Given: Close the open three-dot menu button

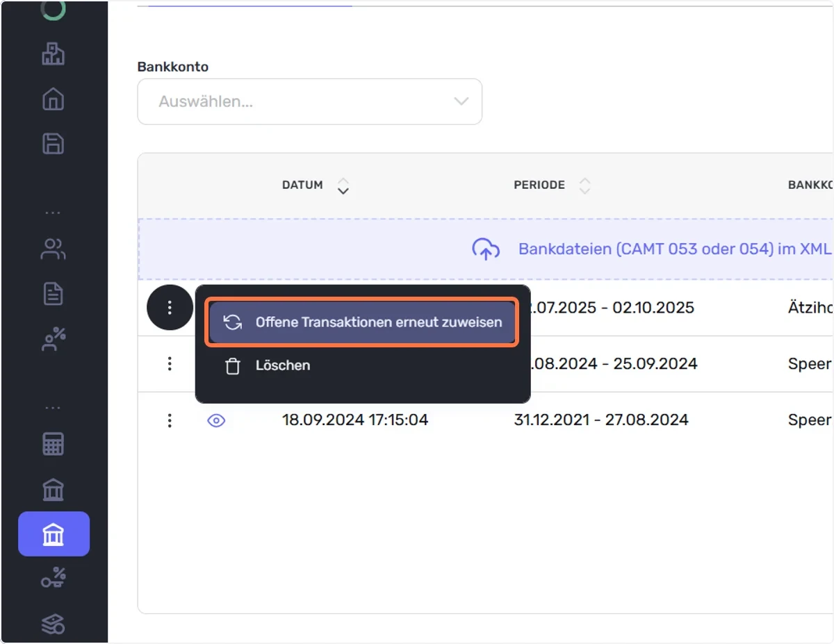Looking at the screenshot, I should (x=170, y=308).
